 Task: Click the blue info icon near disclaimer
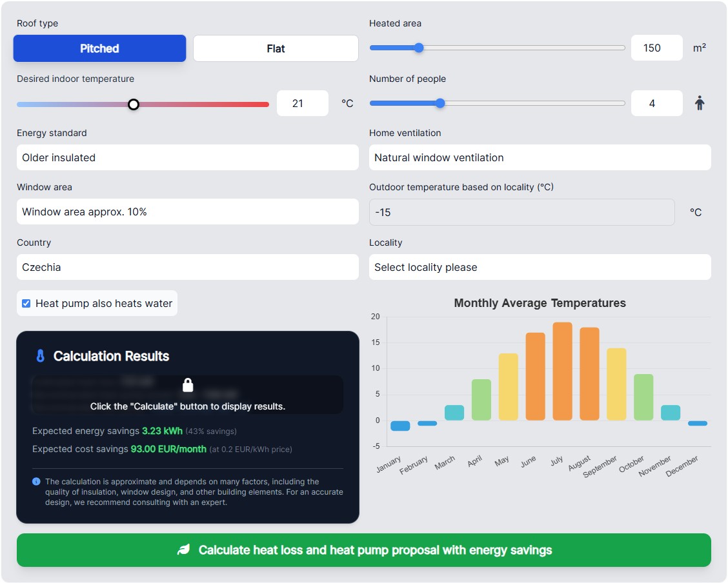pos(36,482)
